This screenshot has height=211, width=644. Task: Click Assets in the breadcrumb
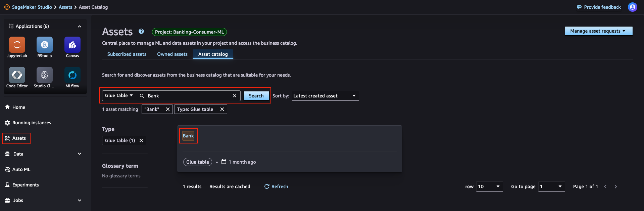[x=65, y=7]
